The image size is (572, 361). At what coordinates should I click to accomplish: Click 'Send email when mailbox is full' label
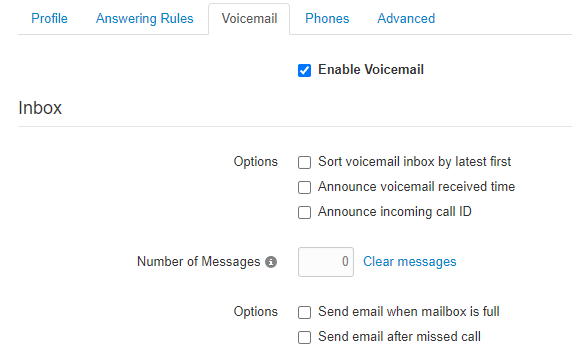pyautogui.click(x=409, y=312)
